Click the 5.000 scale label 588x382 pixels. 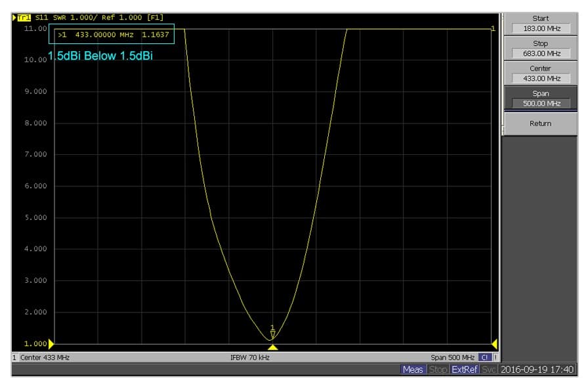[35, 218]
